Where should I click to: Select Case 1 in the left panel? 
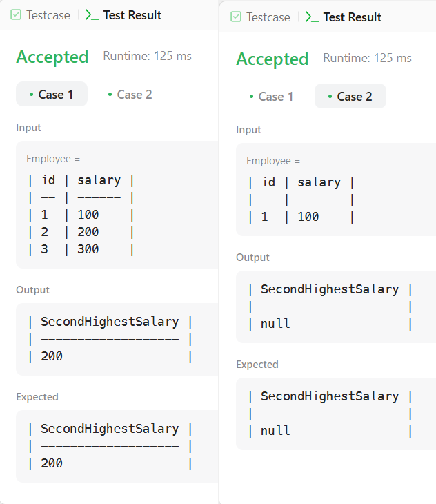pyautogui.click(x=51, y=95)
